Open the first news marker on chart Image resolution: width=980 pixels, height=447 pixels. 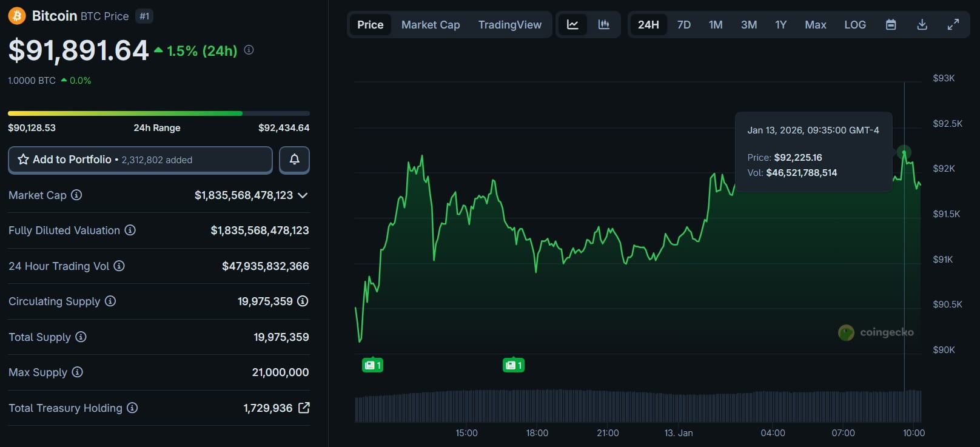click(372, 365)
